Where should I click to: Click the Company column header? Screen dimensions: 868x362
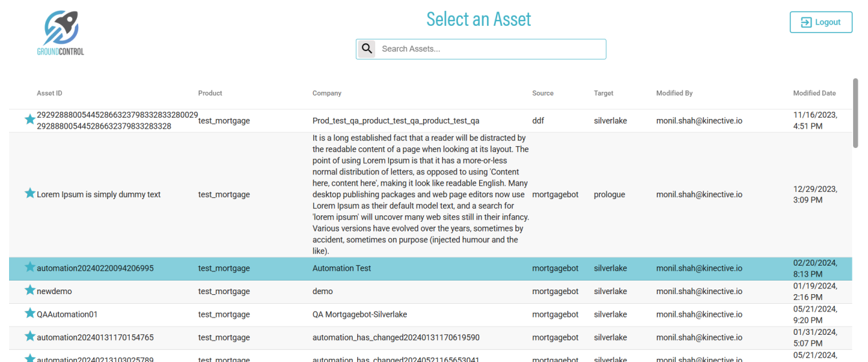pyautogui.click(x=327, y=93)
